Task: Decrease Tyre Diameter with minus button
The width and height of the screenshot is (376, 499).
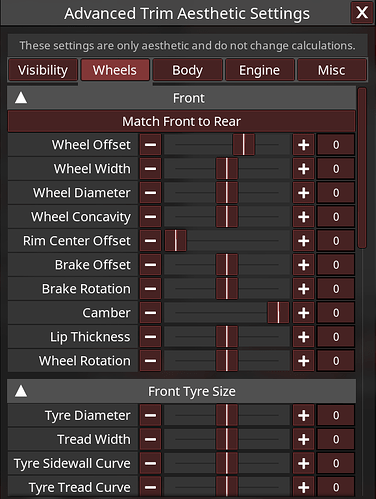Action: (150, 415)
